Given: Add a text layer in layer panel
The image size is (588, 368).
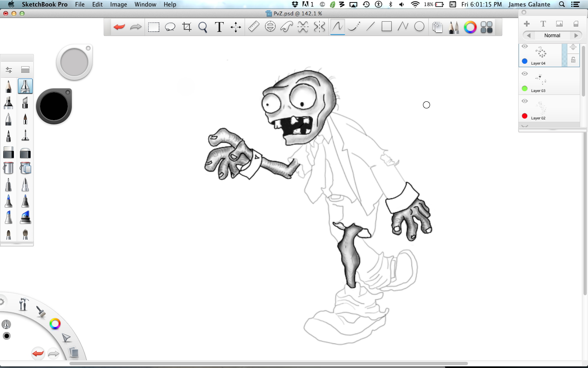Looking at the screenshot, I should coord(543,24).
